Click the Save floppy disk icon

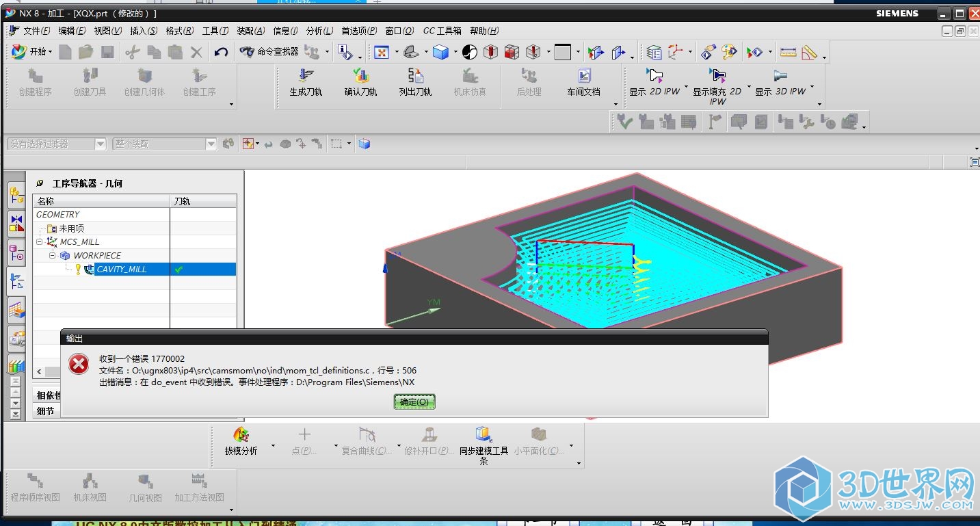click(x=107, y=52)
